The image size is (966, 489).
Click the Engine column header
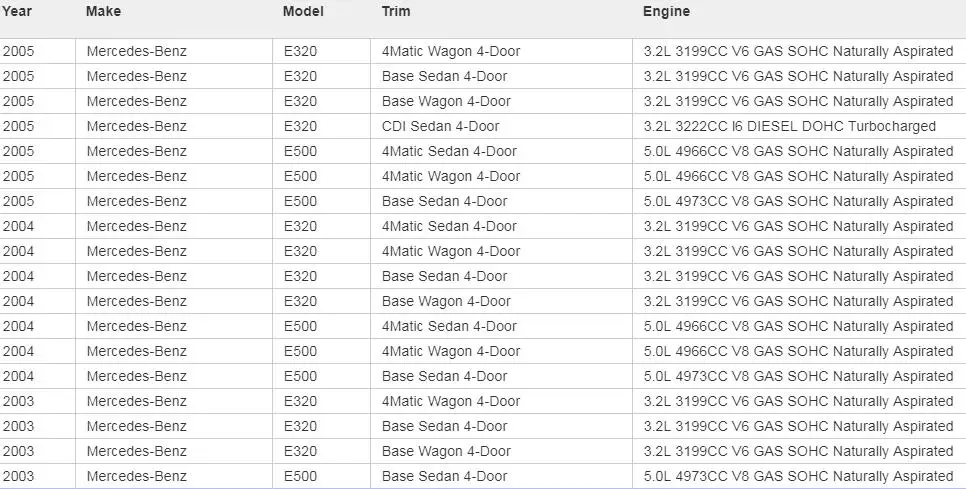pos(667,11)
